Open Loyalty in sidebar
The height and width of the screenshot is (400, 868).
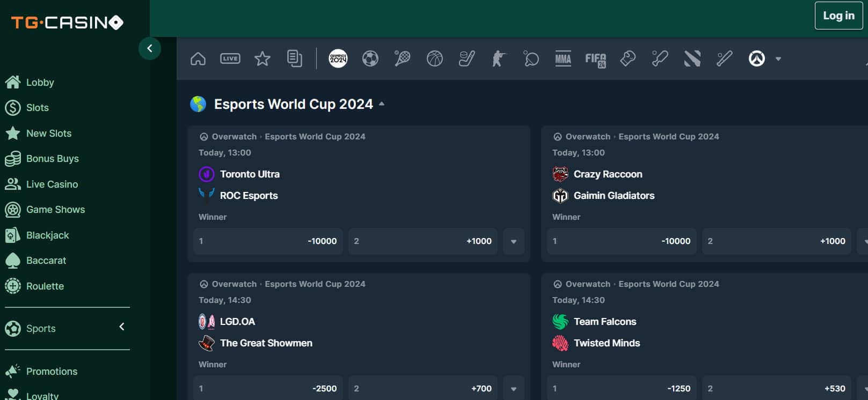(42, 395)
